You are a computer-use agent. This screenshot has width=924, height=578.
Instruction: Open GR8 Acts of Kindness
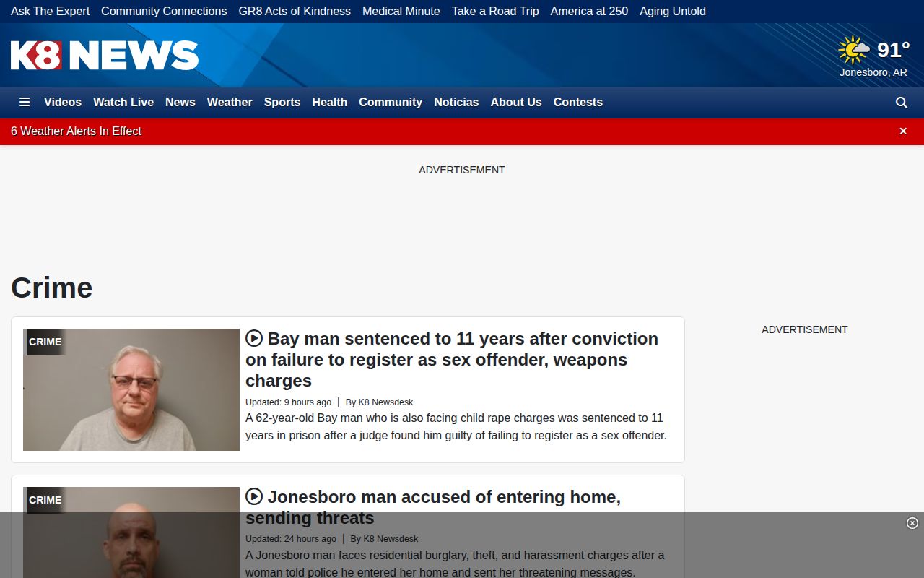click(x=295, y=11)
